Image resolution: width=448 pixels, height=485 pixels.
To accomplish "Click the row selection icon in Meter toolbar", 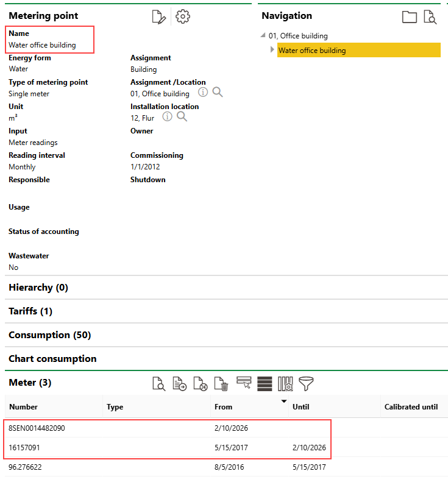I will point(244,383).
